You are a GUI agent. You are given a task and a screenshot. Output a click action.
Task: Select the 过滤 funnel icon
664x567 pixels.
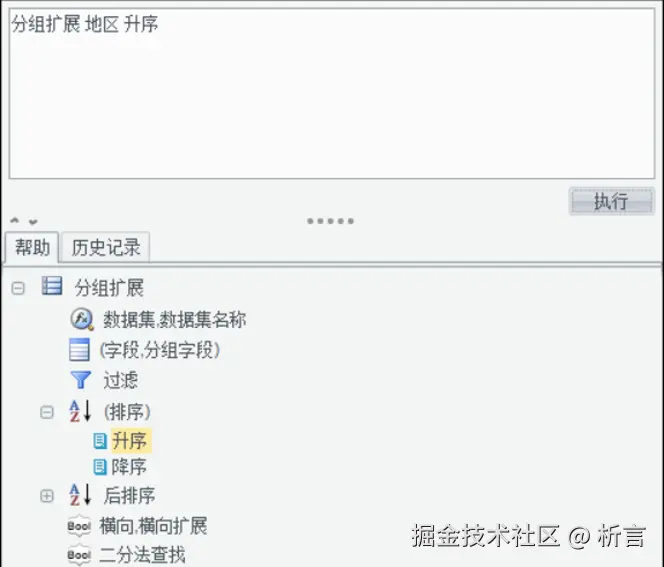(80, 380)
